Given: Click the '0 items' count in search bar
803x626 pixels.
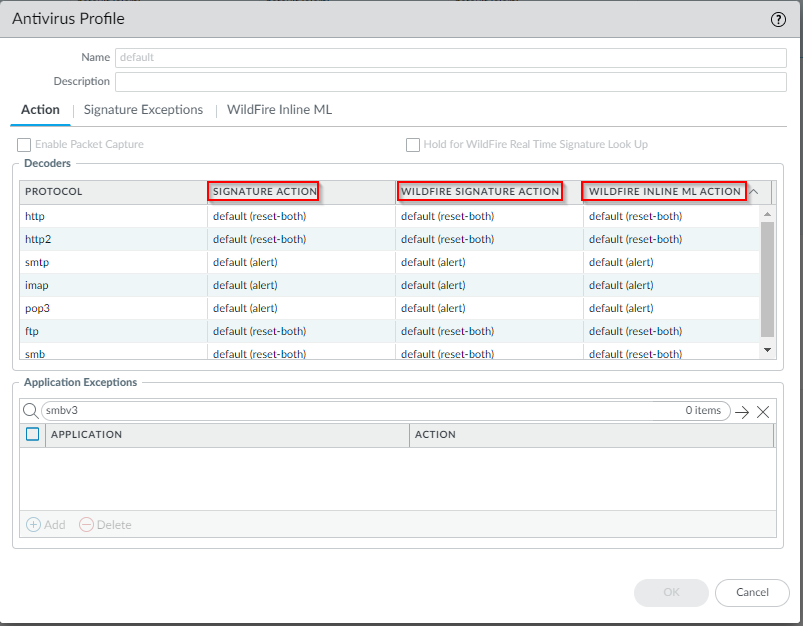Looking at the screenshot, I should coord(703,410).
